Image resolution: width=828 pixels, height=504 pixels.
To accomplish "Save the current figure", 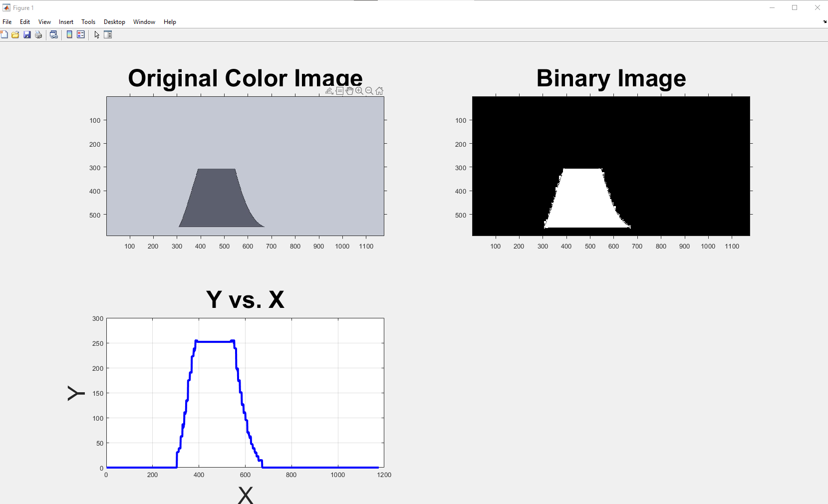I will coord(27,34).
